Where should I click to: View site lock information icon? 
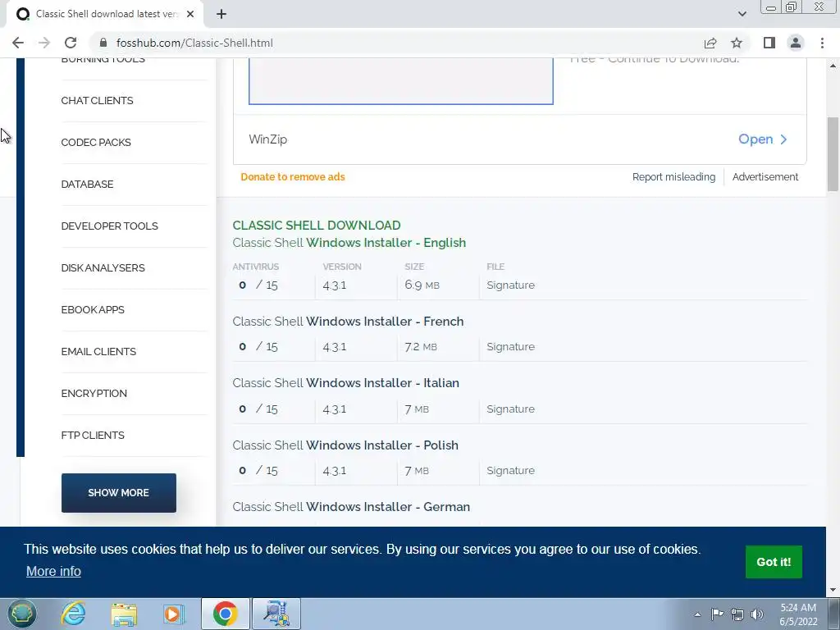(104, 43)
